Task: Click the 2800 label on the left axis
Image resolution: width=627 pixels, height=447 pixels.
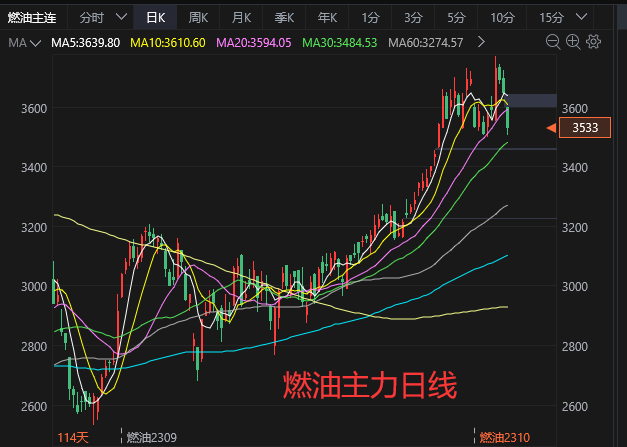Action: point(34,346)
